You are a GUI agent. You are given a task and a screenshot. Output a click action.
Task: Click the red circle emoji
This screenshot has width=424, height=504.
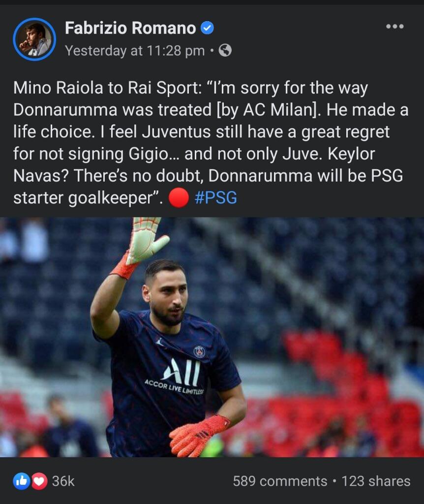point(179,197)
